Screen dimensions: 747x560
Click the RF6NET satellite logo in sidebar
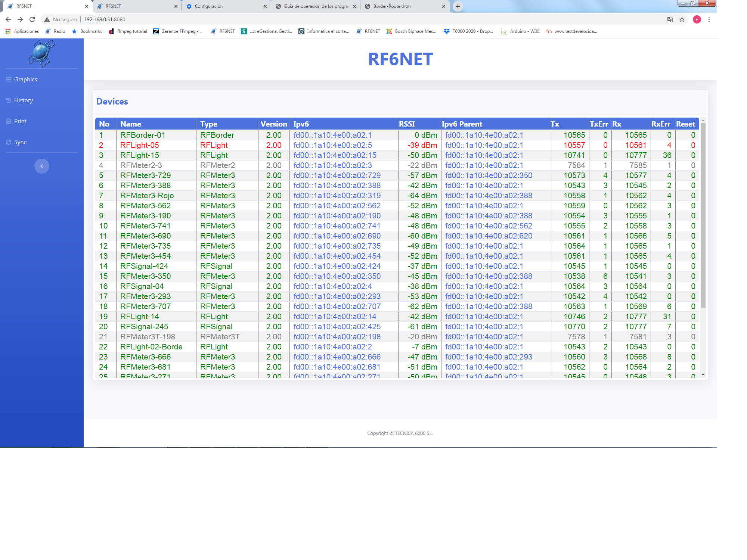click(x=41, y=54)
